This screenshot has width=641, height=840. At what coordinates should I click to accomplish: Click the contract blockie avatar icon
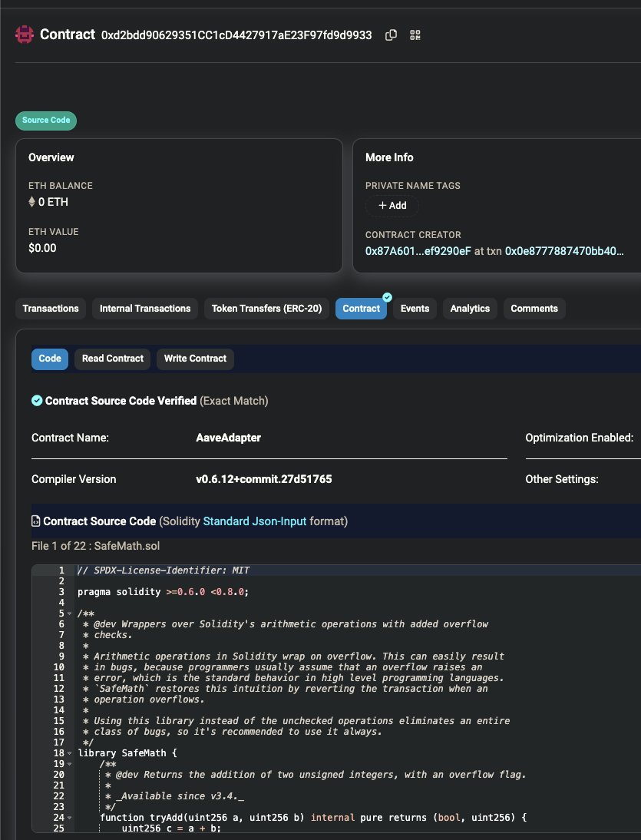click(x=25, y=35)
